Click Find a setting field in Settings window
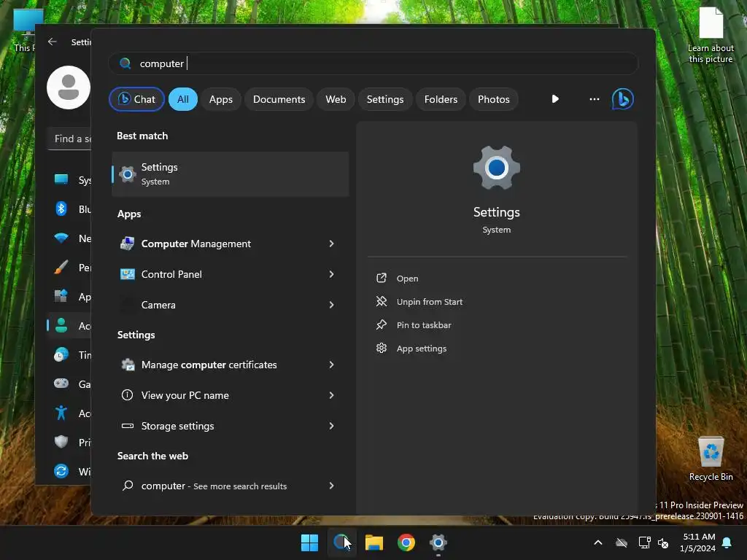This screenshot has width=747, height=560. point(69,139)
